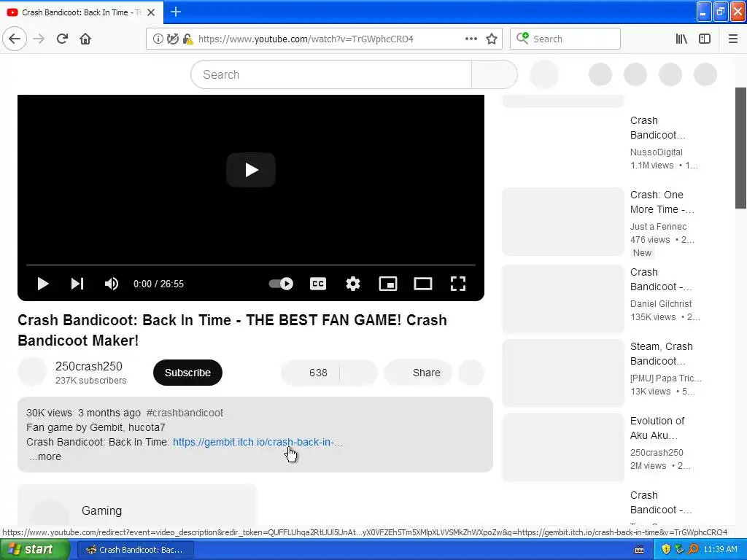Play the video using control bar play icon
The image size is (747, 560).
click(x=43, y=284)
